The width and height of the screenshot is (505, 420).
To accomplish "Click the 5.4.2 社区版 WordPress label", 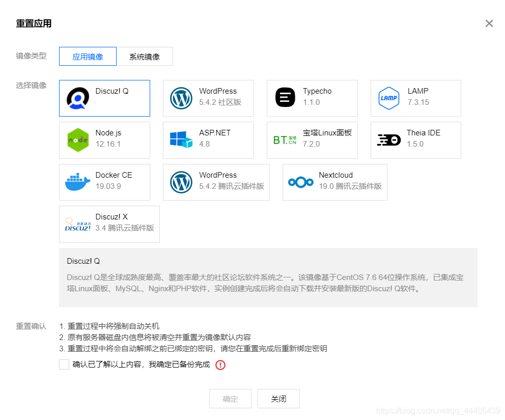I will pos(220,102).
